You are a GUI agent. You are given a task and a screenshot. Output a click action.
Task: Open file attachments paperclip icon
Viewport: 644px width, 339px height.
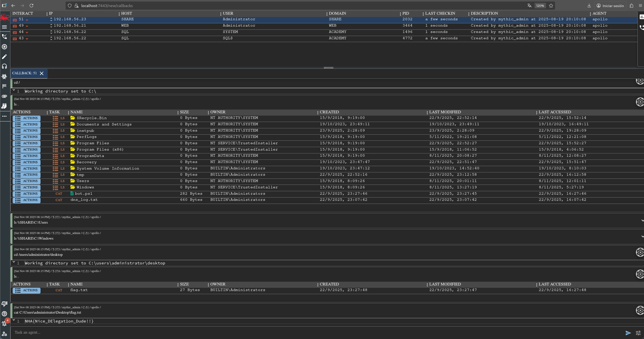(x=4, y=96)
